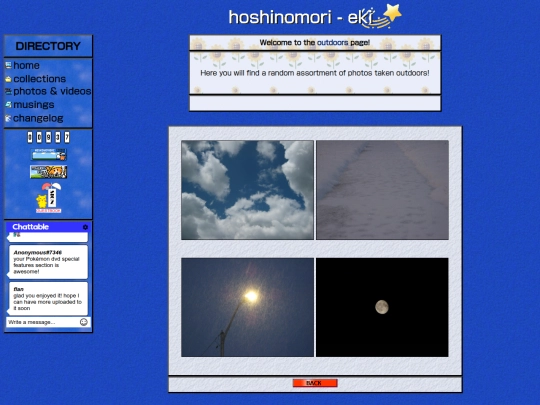
Task: Click the icon beside musings
Action: pyautogui.click(x=9, y=104)
